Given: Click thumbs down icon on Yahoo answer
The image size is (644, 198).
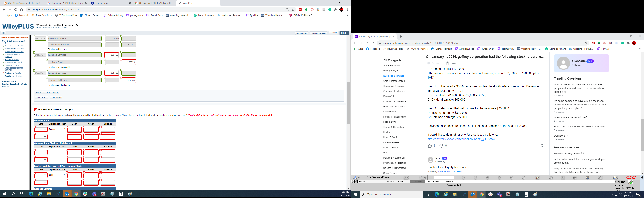Looking at the screenshot, I should pyautogui.click(x=441, y=146).
